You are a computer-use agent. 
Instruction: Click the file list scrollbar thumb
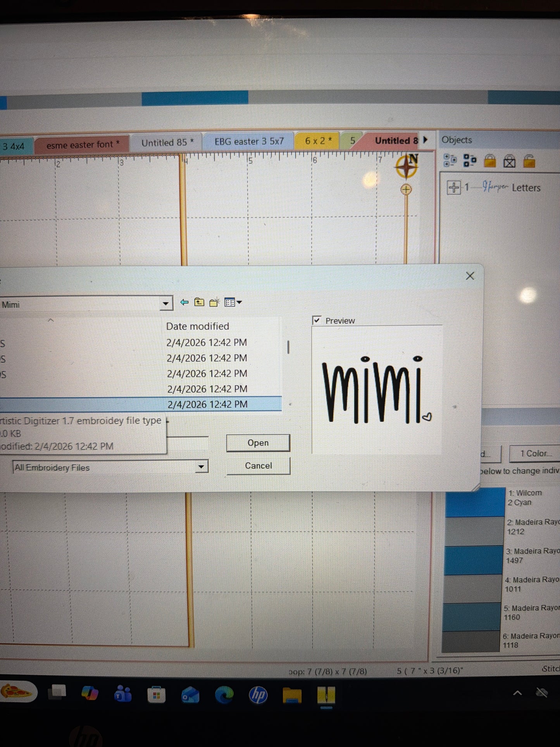click(288, 347)
